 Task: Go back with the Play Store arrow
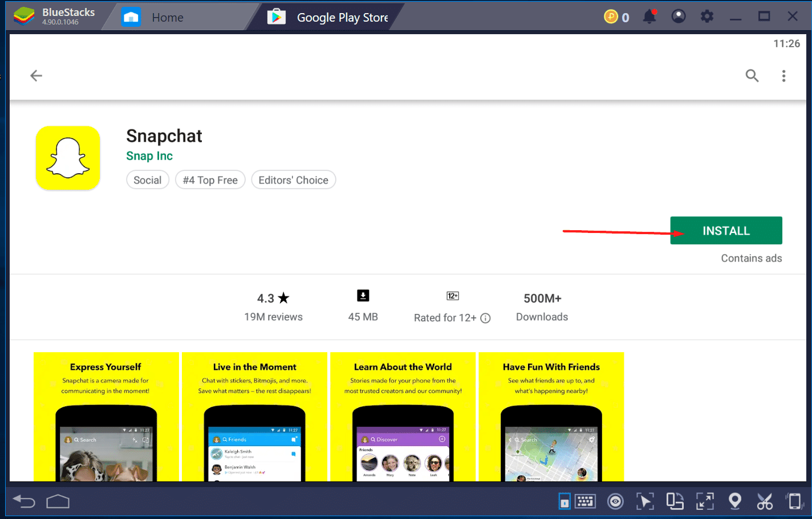pyautogui.click(x=36, y=76)
